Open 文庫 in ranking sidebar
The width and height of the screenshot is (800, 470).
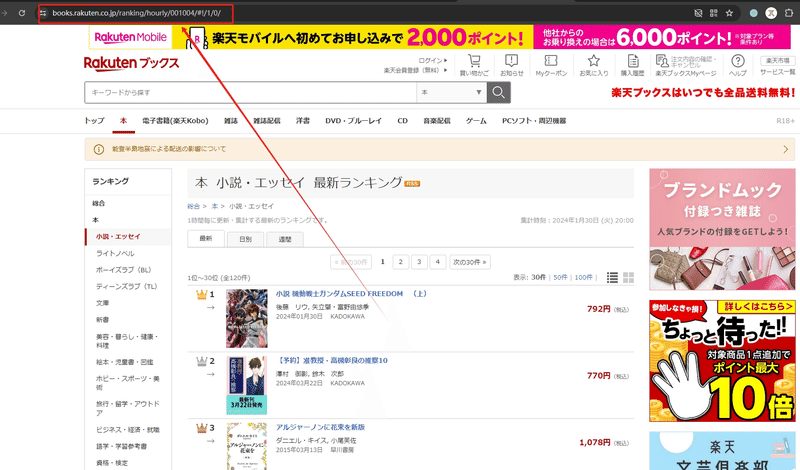[103, 303]
